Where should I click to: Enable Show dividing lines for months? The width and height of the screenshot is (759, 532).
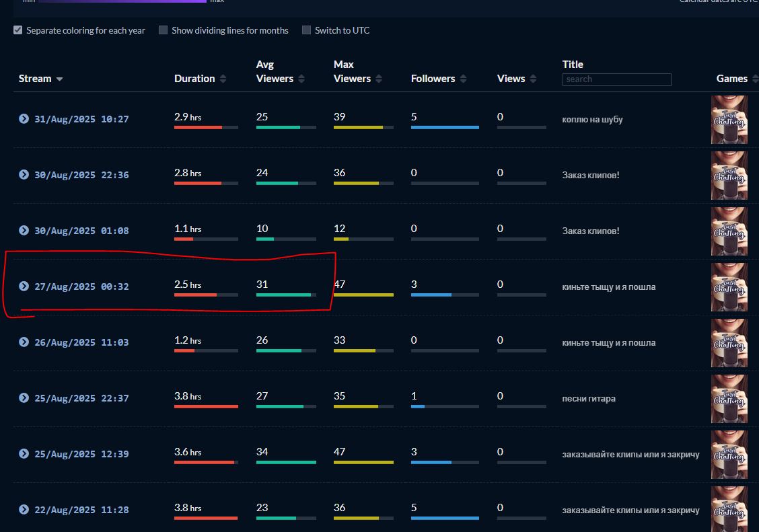163,30
